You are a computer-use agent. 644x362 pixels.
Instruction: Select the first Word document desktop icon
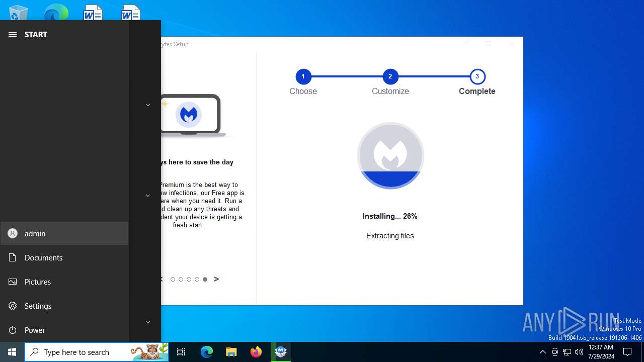pyautogui.click(x=93, y=13)
